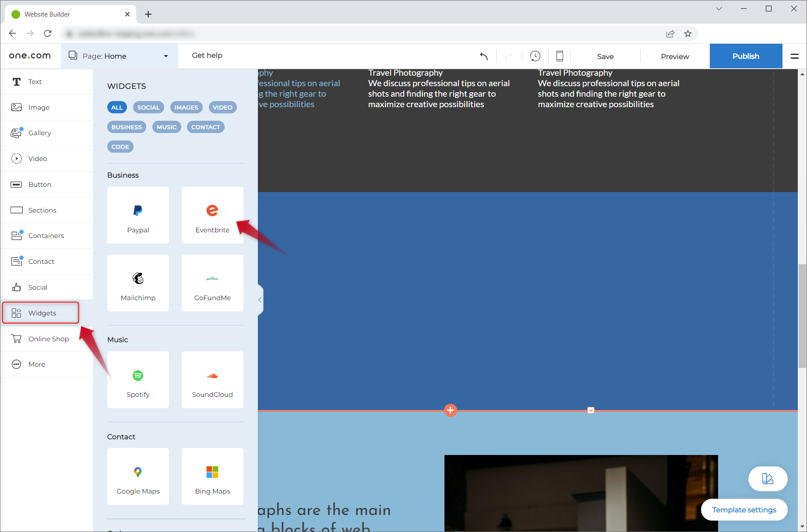The width and height of the screenshot is (807, 532).
Task: Open the Page: Home dropdown
Action: click(119, 56)
